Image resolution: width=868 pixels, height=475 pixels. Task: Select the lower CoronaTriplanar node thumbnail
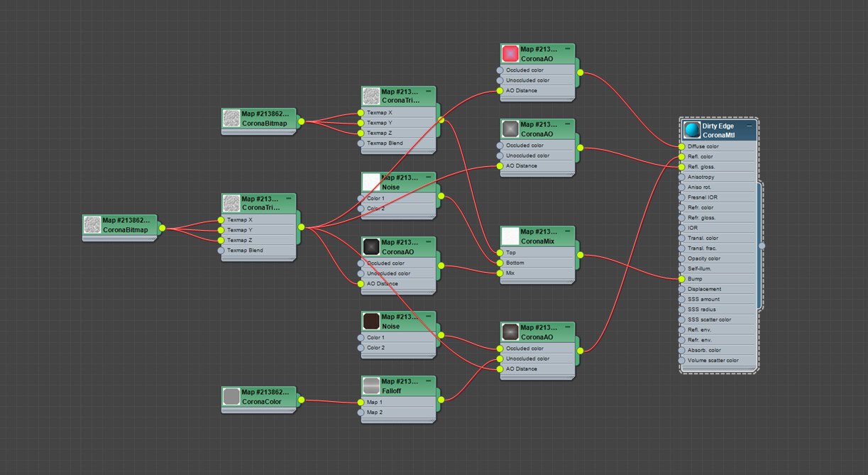231,204
